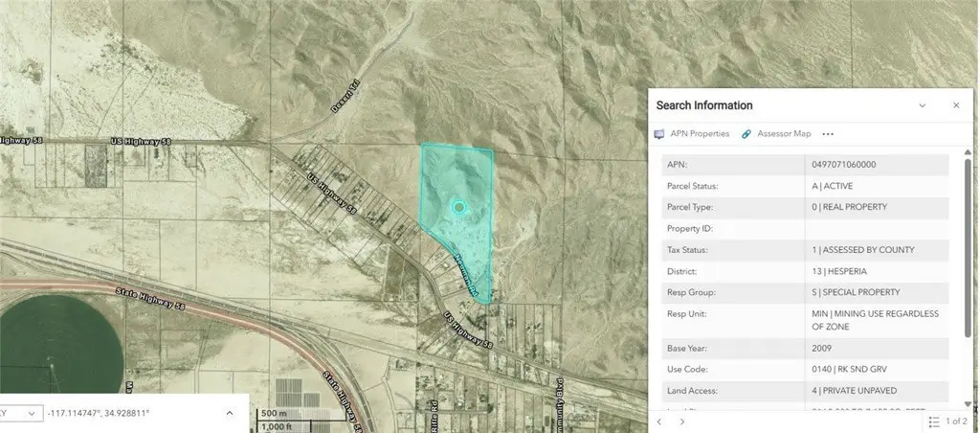The width and height of the screenshot is (980, 433).
Task: Advance to the next feature result
Action: (x=681, y=422)
